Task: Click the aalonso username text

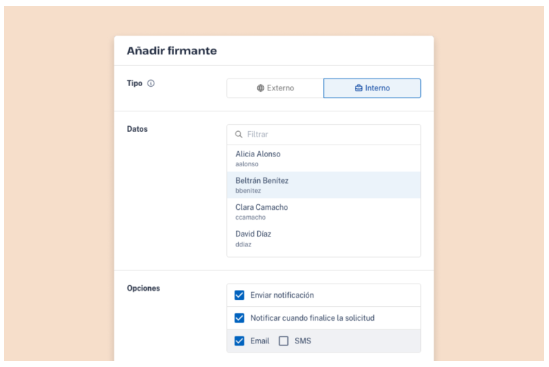Action: click(247, 164)
